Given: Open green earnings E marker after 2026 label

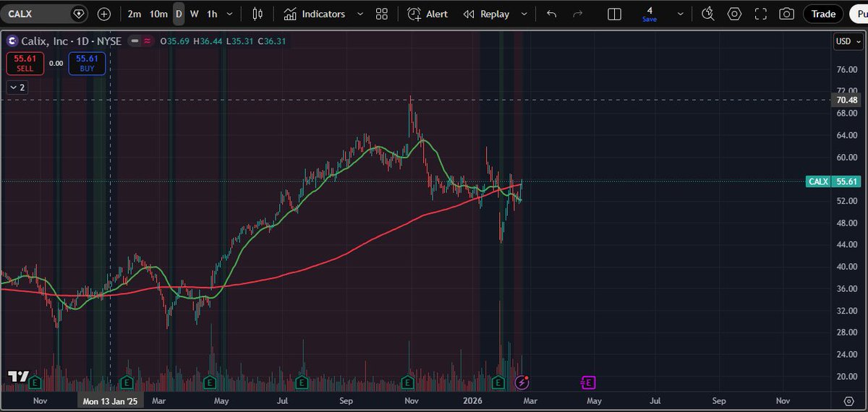Looking at the screenshot, I should pos(498,381).
